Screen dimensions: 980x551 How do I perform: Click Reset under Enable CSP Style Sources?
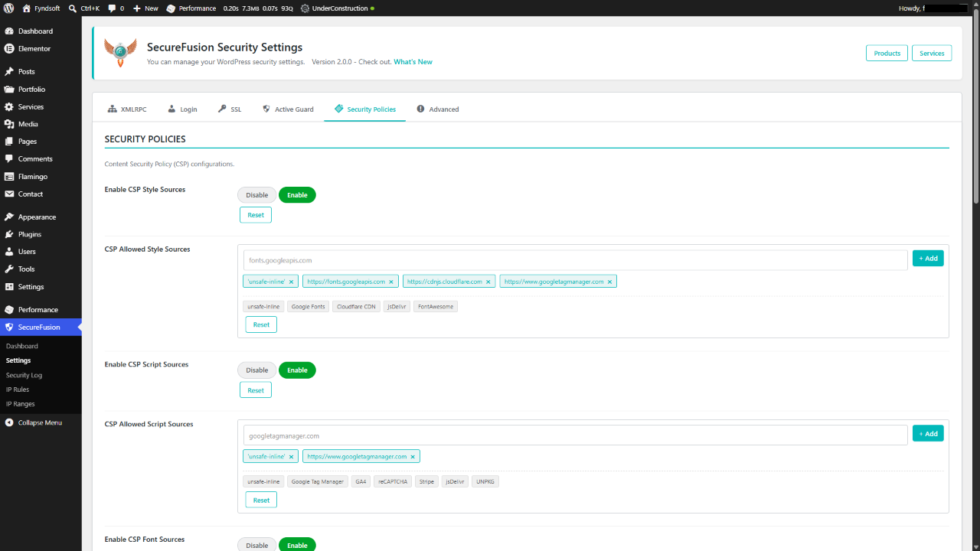pos(256,215)
